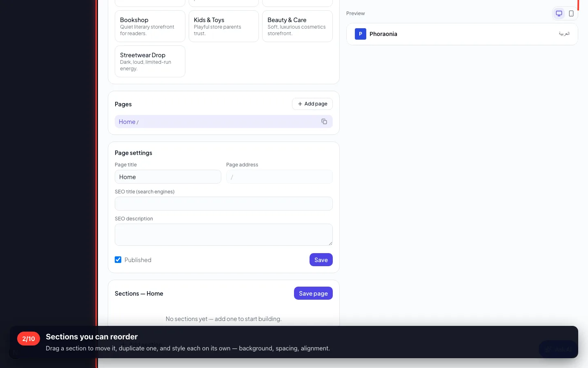The height and width of the screenshot is (368, 588).
Task: Click the Save page button
Action: coord(313,293)
